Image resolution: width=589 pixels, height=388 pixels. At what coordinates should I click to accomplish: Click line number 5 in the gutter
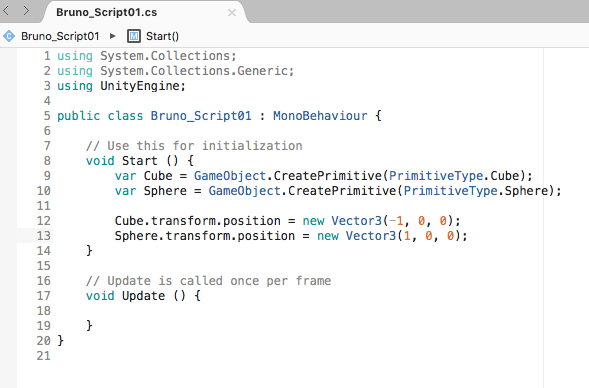pyautogui.click(x=47, y=116)
